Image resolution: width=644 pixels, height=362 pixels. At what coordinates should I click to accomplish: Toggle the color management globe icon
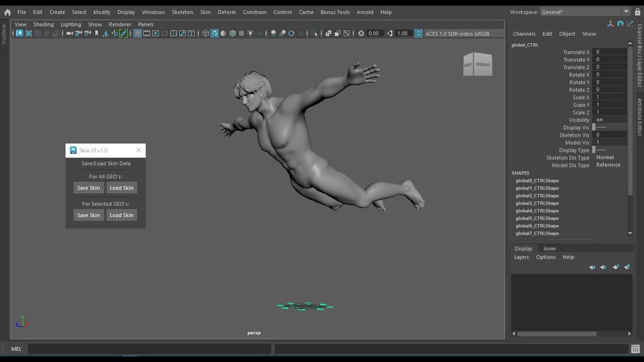(x=418, y=33)
